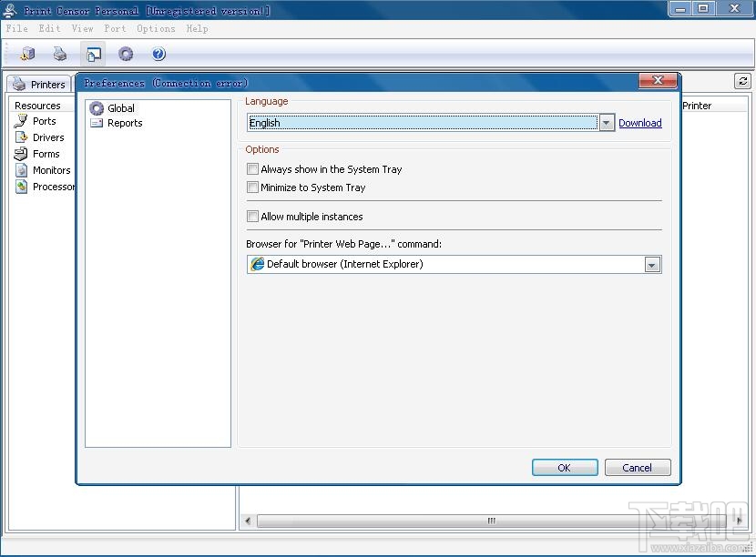The image size is (756, 557).
Task: Close the Preferences dialog with red X
Action: [659, 80]
